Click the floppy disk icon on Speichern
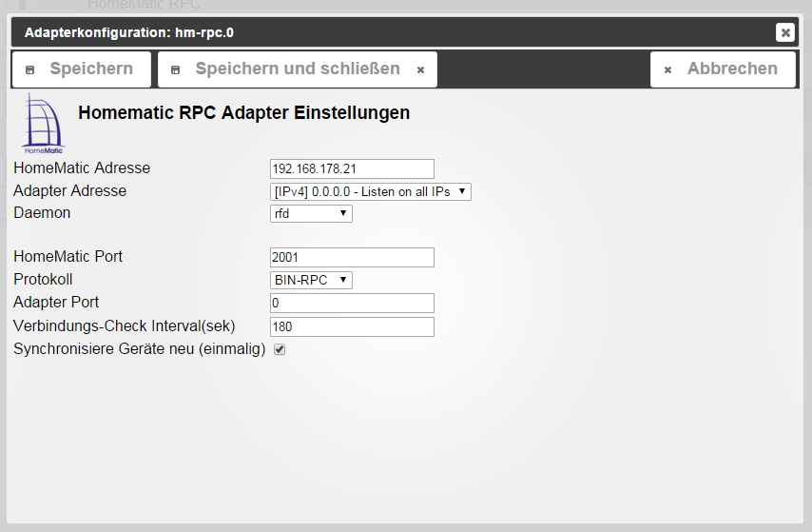This screenshot has width=812, height=532. tap(29, 69)
